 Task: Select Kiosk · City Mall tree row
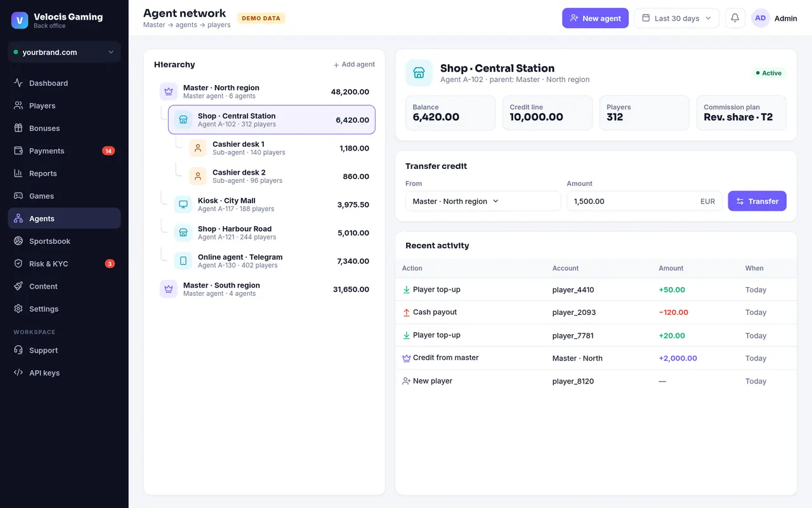tap(272, 204)
